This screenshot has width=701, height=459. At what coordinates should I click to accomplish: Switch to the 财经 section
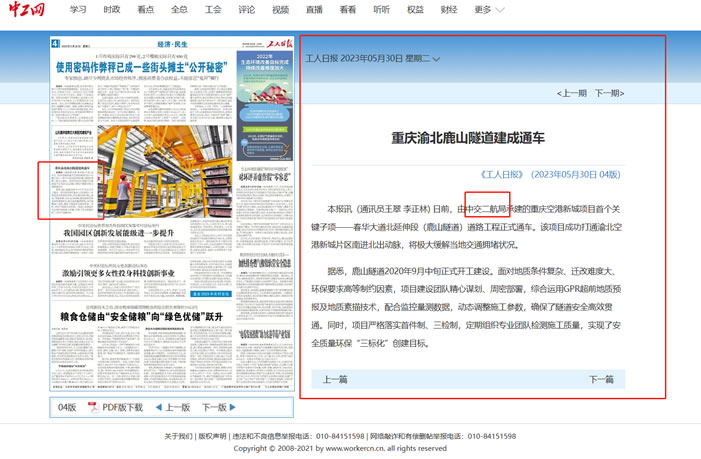tap(448, 10)
